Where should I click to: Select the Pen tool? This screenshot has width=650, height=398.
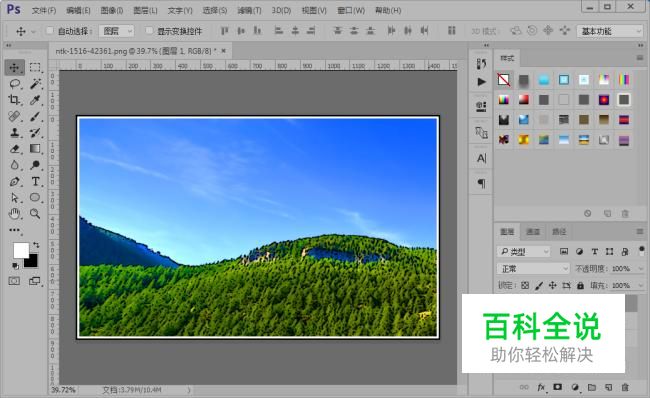pyautogui.click(x=15, y=182)
